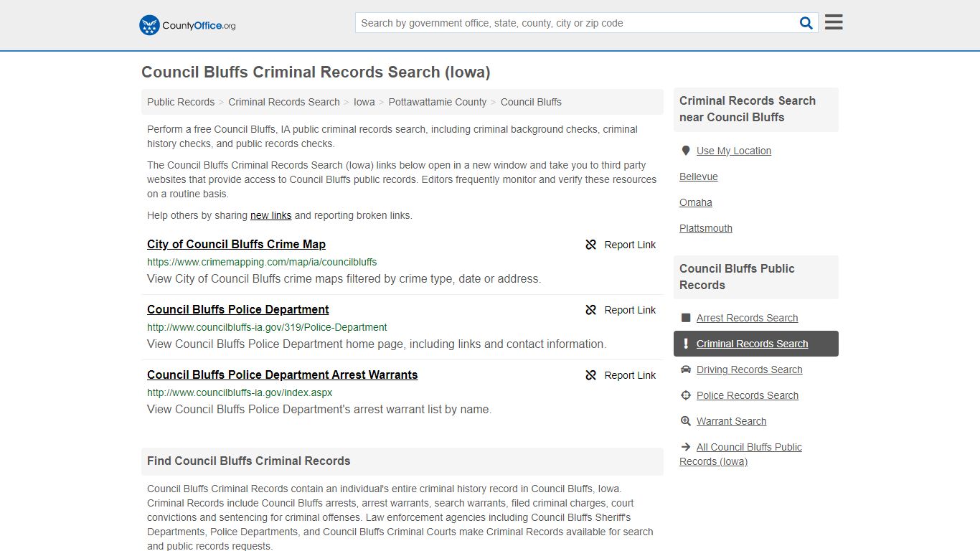Click the location pin icon

[686, 151]
